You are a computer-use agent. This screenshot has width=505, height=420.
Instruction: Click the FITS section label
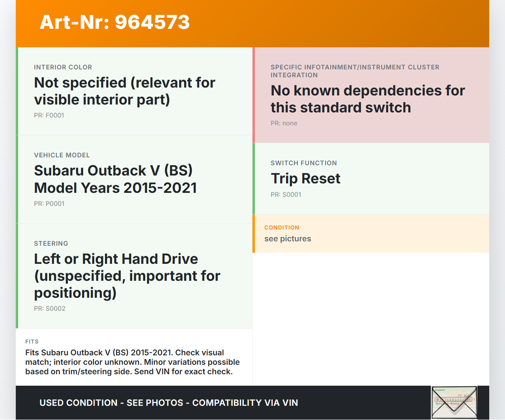tap(32, 342)
